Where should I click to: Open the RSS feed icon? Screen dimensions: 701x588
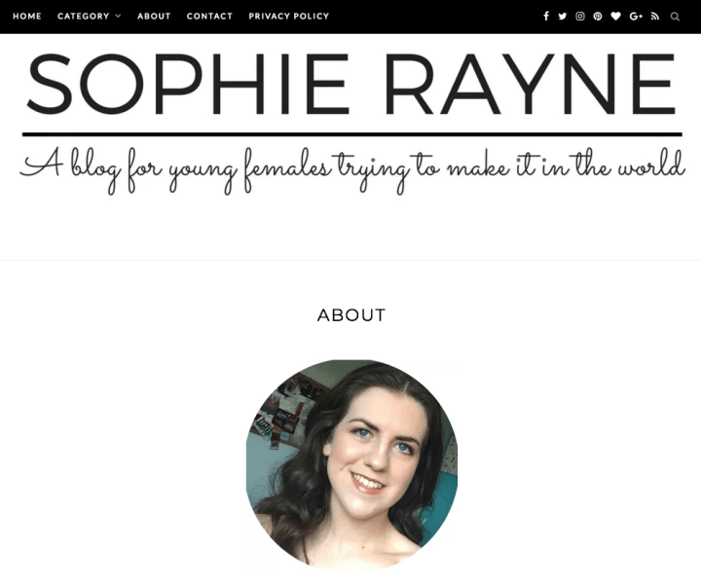(655, 17)
